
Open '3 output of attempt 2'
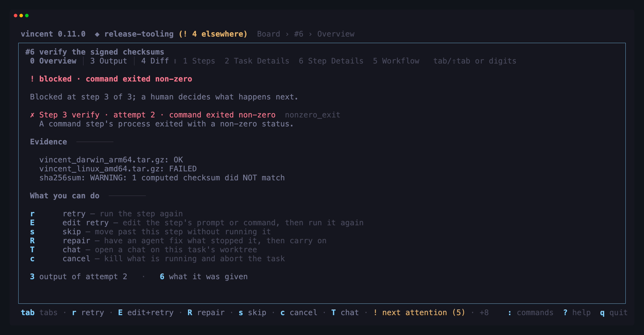(78, 277)
